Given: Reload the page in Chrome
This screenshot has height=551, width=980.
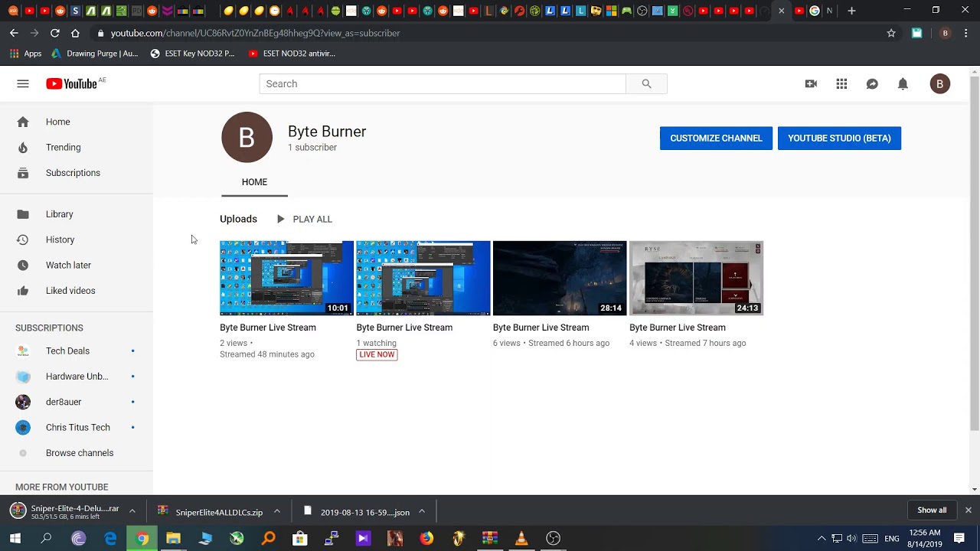Looking at the screenshot, I should [54, 33].
